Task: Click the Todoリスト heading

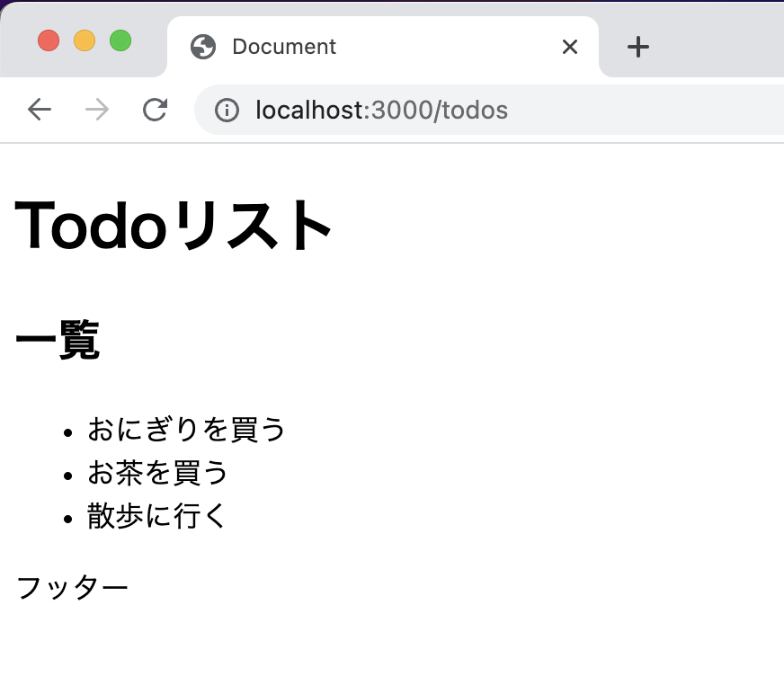Action: click(173, 225)
